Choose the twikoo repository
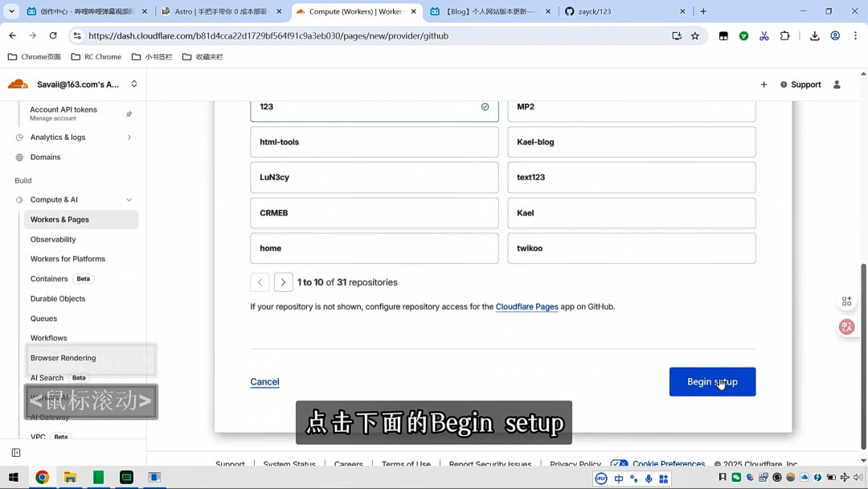868x489 pixels. coord(631,249)
